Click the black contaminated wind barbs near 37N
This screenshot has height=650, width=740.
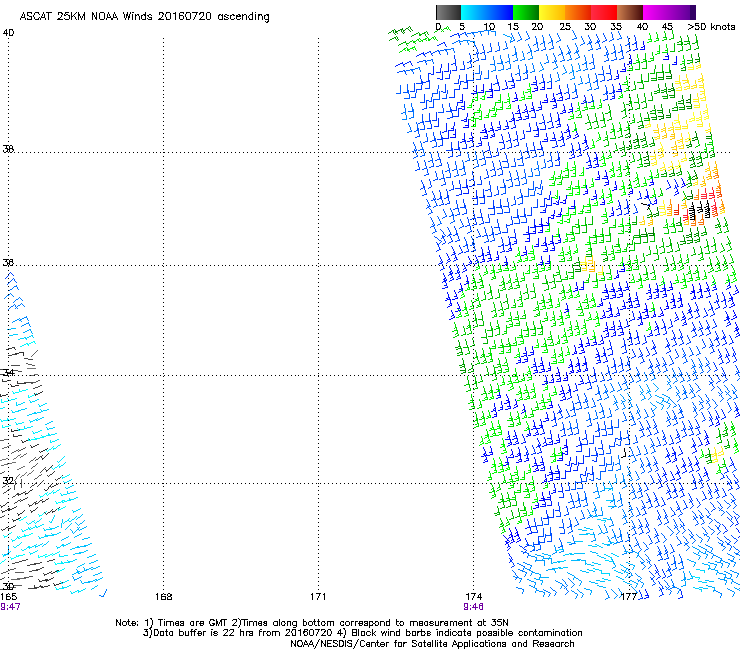point(699,211)
